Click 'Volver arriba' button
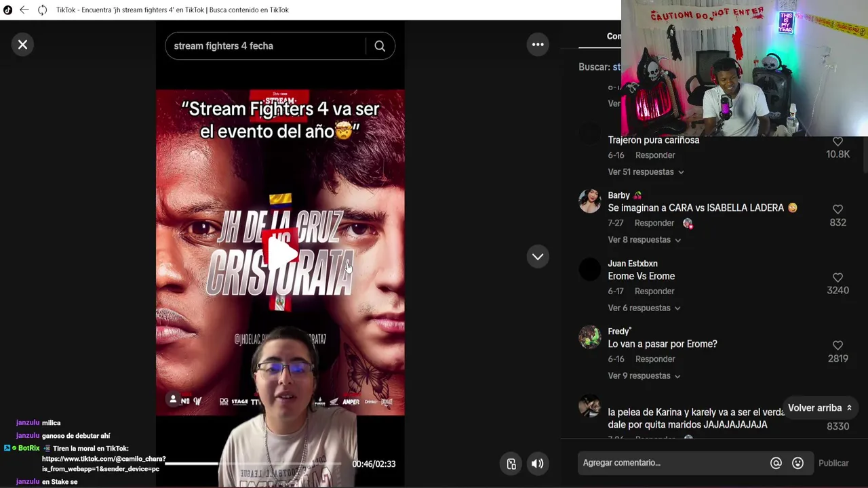868x488 pixels. [x=820, y=408]
